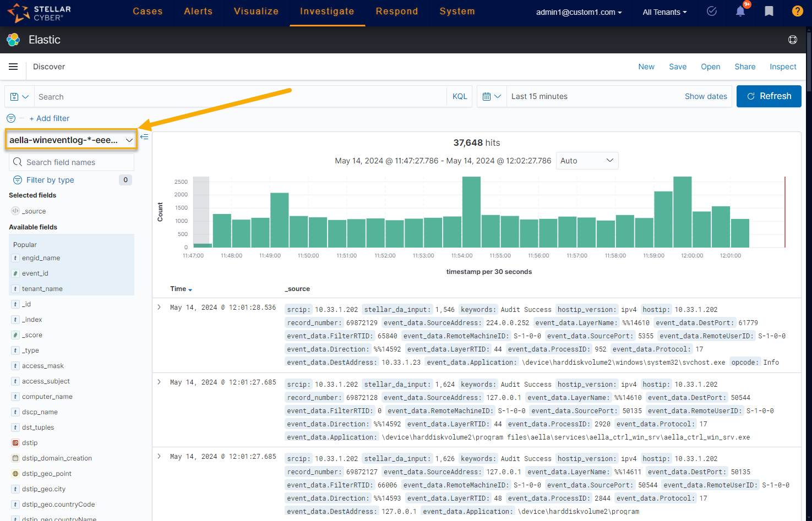Screen dimensions: 812x521
Task: Open the calendar quick time picker
Action: coord(492,96)
